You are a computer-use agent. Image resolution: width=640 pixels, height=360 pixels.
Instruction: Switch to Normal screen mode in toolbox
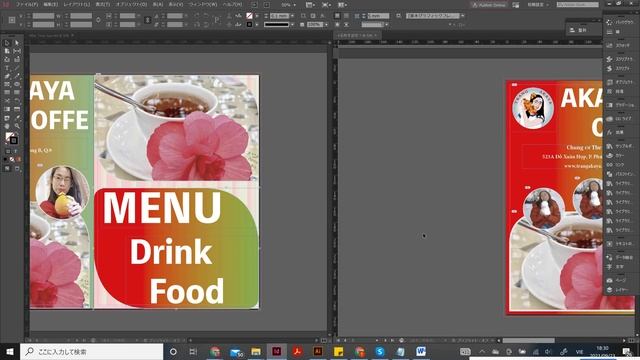tap(7, 168)
